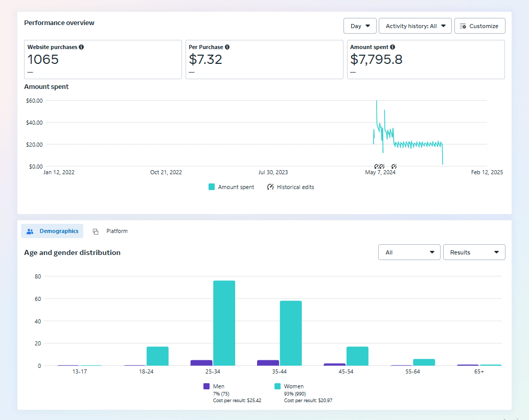Click the 13-17 age group label
The width and height of the screenshot is (529, 420).
click(80, 371)
